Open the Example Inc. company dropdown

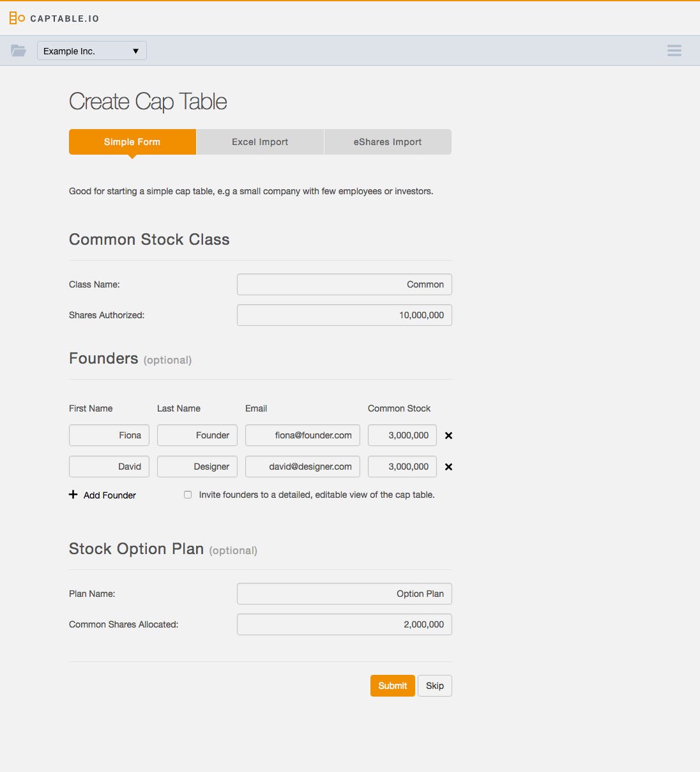click(x=92, y=50)
